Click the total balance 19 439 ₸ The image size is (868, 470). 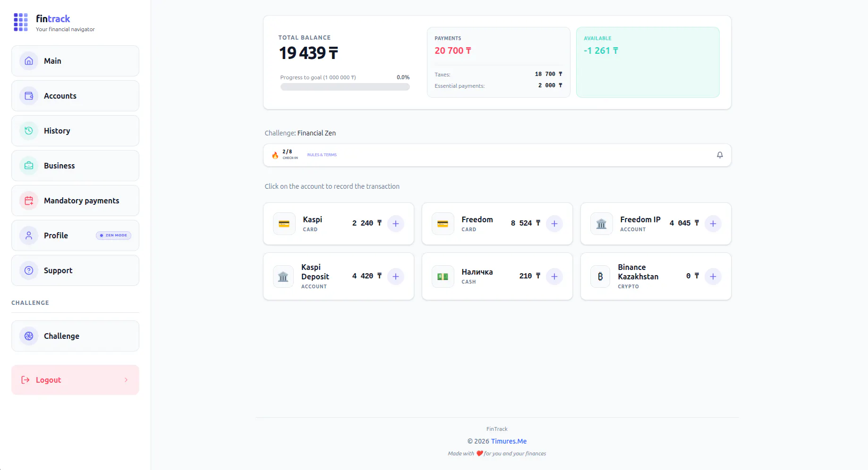pyautogui.click(x=308, y=53)
